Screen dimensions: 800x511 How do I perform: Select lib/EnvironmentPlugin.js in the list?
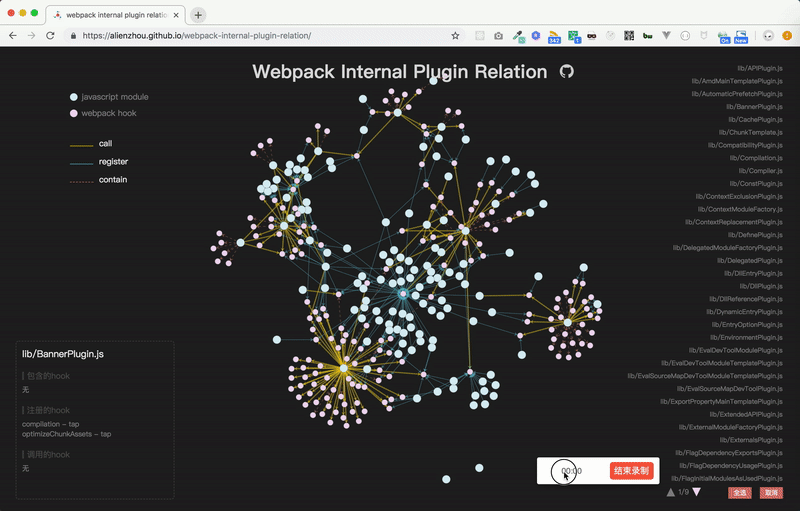[746, 337]
